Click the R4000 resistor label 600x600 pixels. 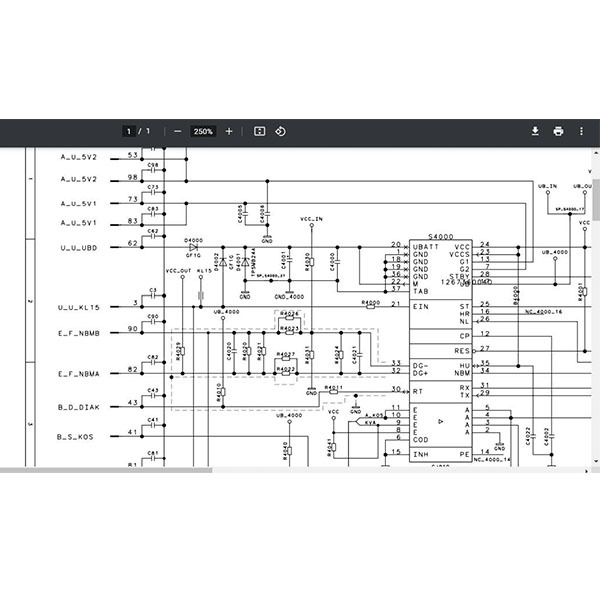370,302
